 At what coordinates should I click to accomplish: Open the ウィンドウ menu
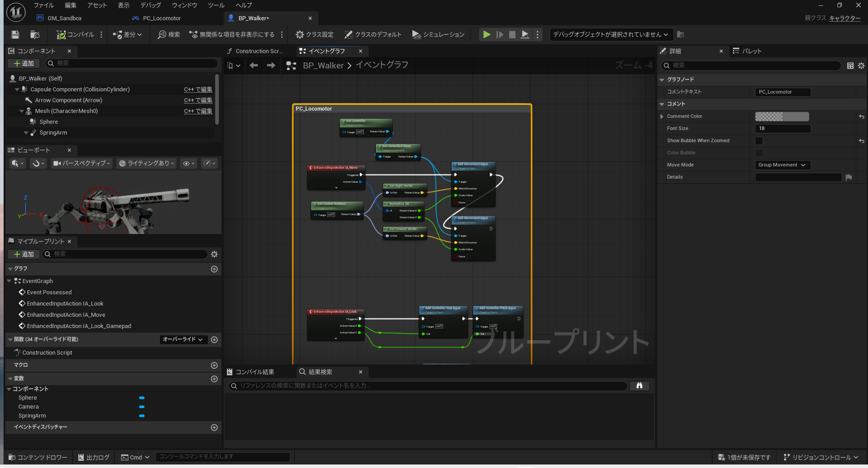184,5
